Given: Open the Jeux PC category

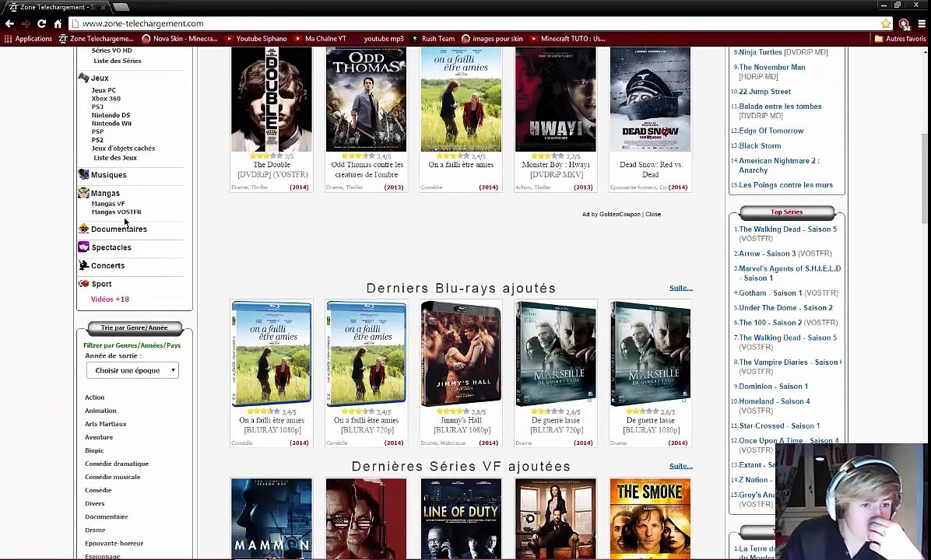Looking at the screenshot, I should point(104,90).
